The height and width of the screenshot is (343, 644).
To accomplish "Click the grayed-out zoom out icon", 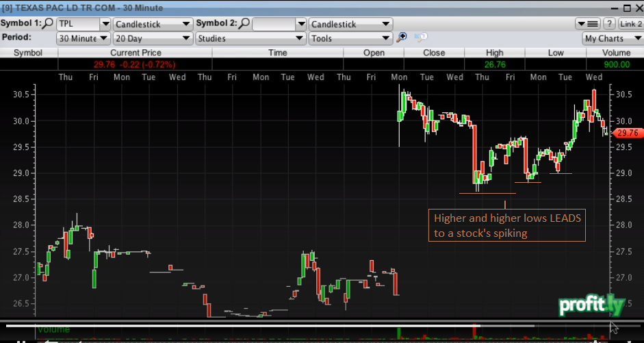I will click(x=421, y=38).
